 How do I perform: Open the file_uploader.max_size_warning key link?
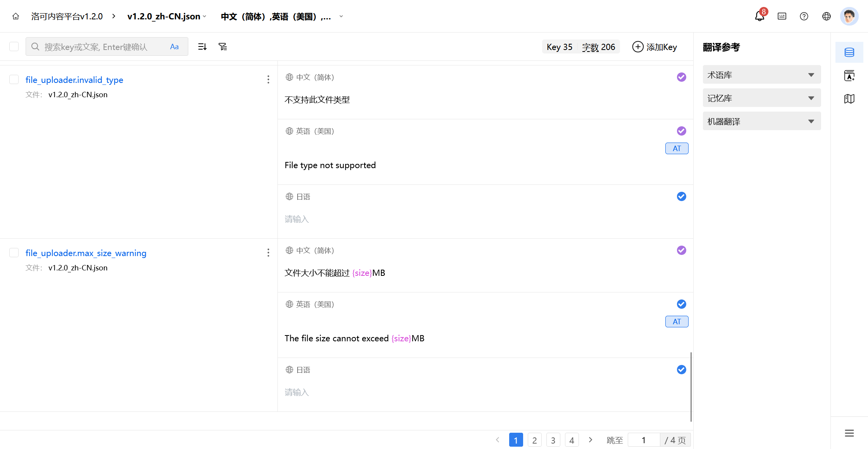pos(86,253)
